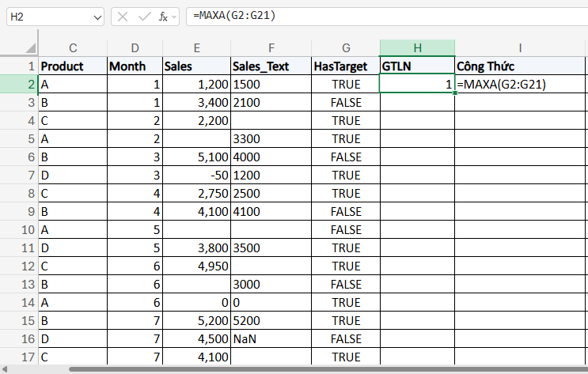Viewport: 588px width, 374px height.
Task: Click the Công Thức header cell
Action: point(519,66)
